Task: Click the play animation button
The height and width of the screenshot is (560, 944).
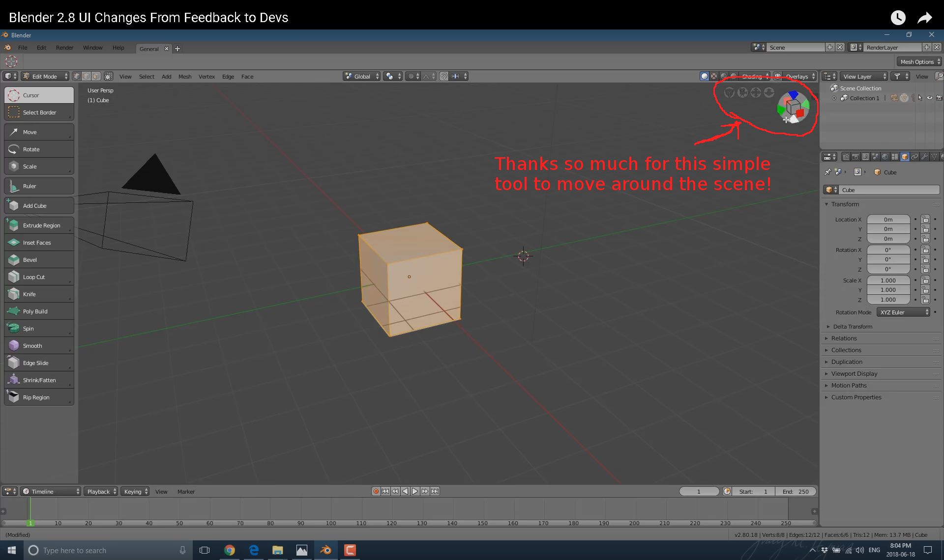Action: pos(415,491)
